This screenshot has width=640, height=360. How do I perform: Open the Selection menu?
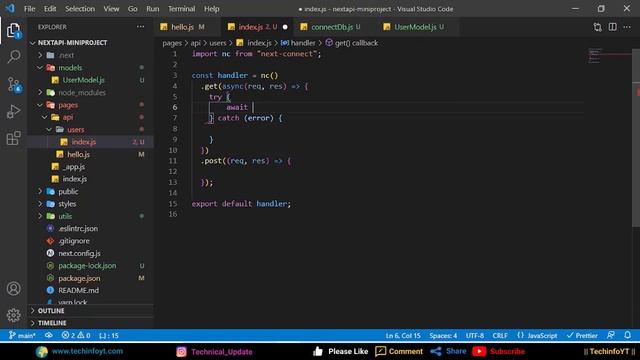point(80,9)
